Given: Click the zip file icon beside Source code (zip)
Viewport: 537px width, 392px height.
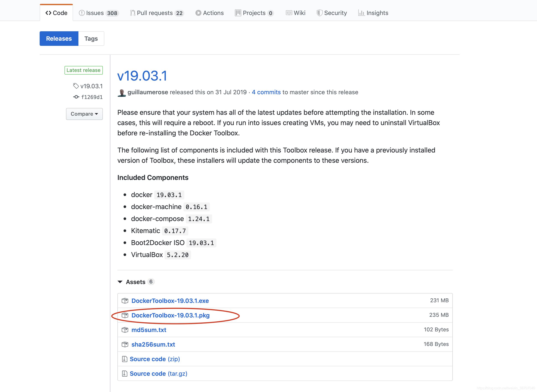Looking at the screenshot, I should [124, 359].
